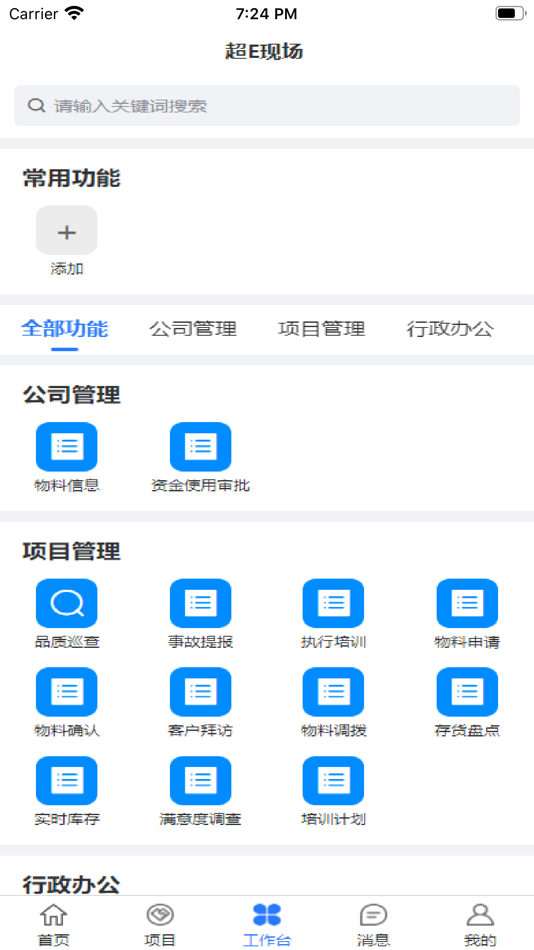
Task: Tap the Wi-Fi icon in the status bar
Action: 75,13
